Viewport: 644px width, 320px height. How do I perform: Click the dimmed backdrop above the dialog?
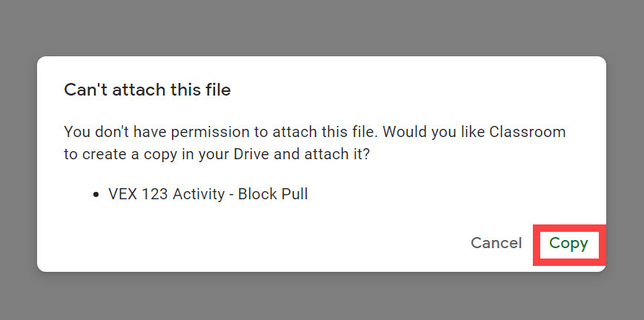click(x=322, y=28)
